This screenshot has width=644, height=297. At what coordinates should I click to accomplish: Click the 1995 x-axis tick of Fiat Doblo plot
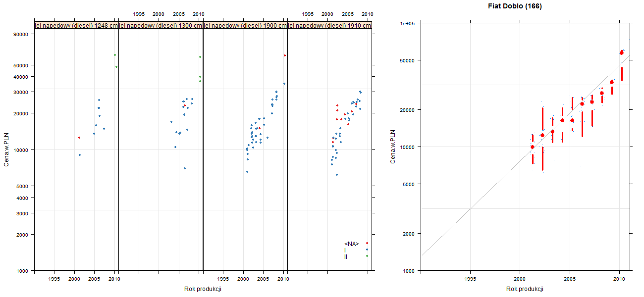click(x=470, y=279)
